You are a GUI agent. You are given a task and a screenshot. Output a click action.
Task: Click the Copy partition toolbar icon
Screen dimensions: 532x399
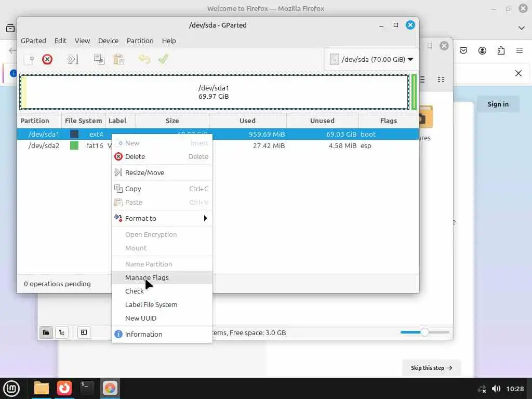tap(99, 59)
